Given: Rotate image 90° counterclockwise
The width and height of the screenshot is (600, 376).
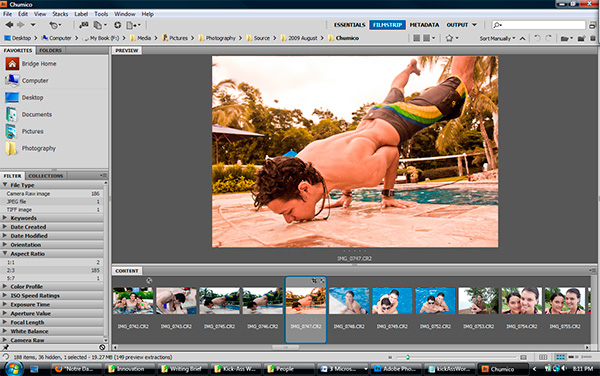Looking at the screenshot, I should click(537, 38).
